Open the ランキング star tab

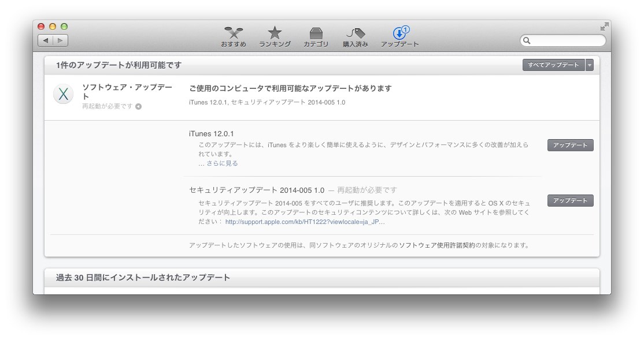(275, 37)
